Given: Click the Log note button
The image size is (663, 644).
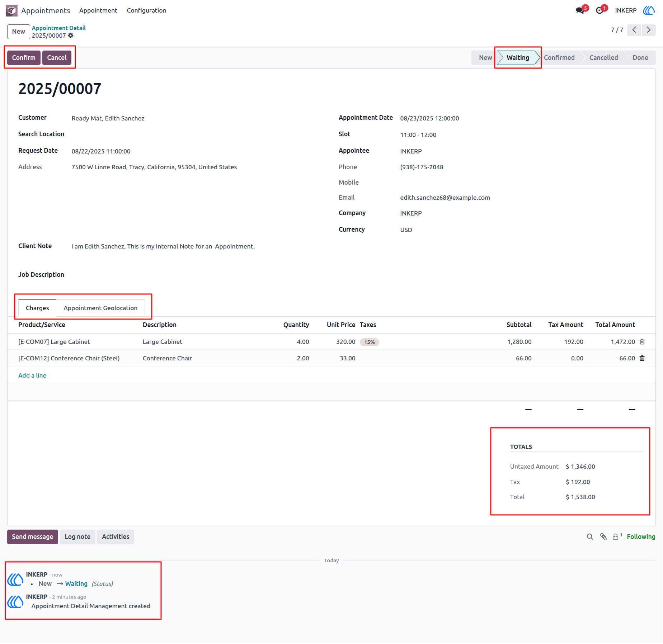Looking at the screenshot, I should coord(77,537).
